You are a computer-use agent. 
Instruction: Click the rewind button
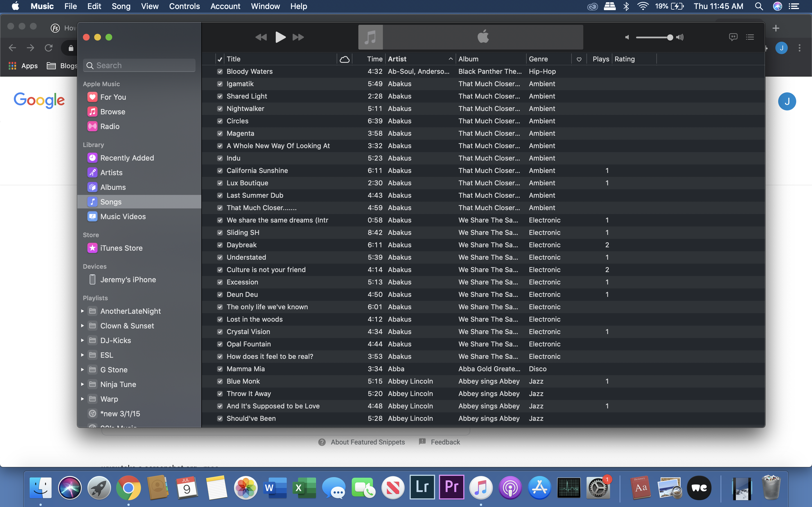261,37
